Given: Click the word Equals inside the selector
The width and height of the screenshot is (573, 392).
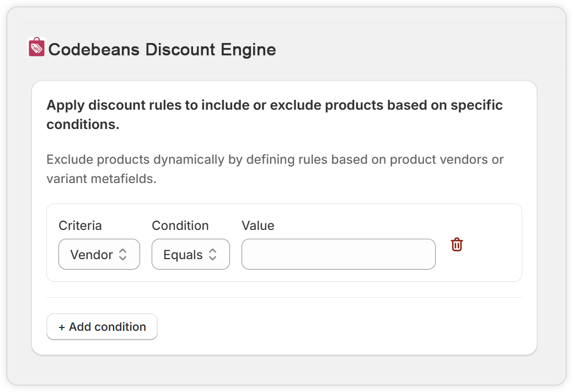Looking at the screenshot, I should (183, 255).
